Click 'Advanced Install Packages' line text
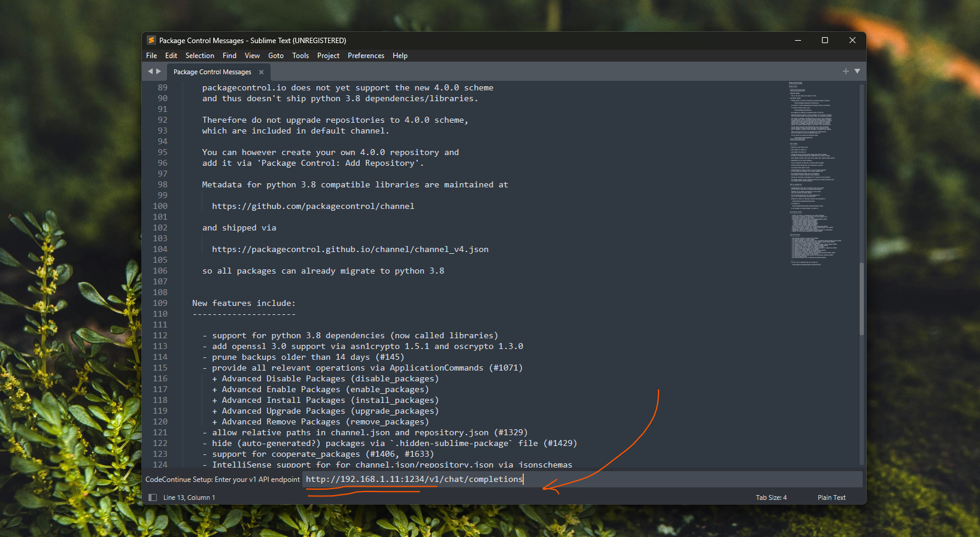Viewport: 980px width, 537px height. pos(325,400)
